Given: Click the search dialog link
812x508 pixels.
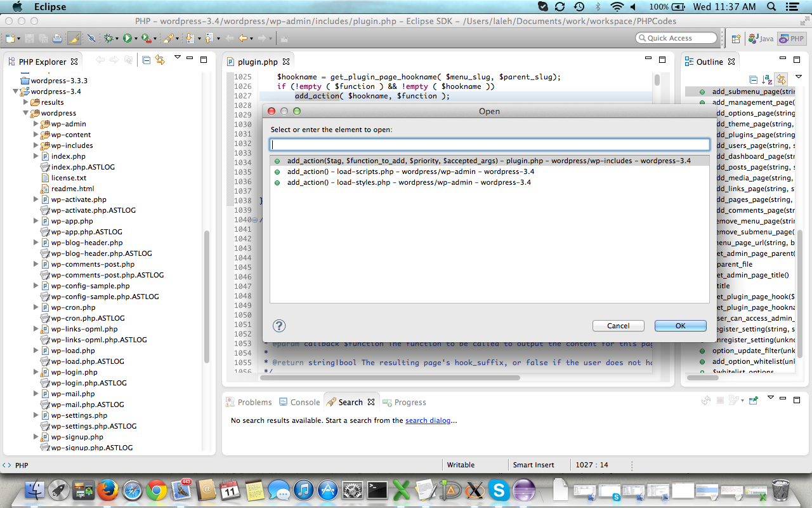Looking at the screenshot, I should point(428,420).
